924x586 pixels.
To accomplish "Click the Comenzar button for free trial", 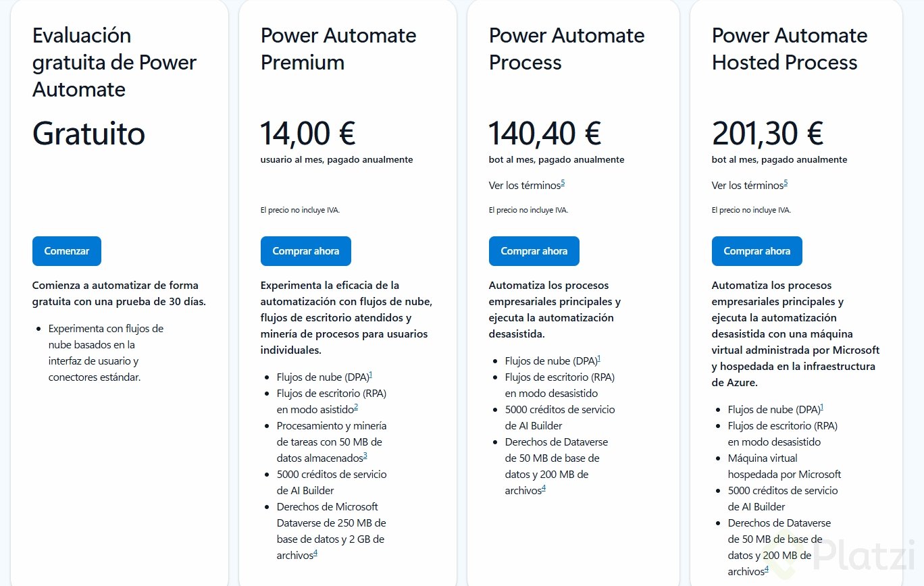I will (x=66, y=251).
